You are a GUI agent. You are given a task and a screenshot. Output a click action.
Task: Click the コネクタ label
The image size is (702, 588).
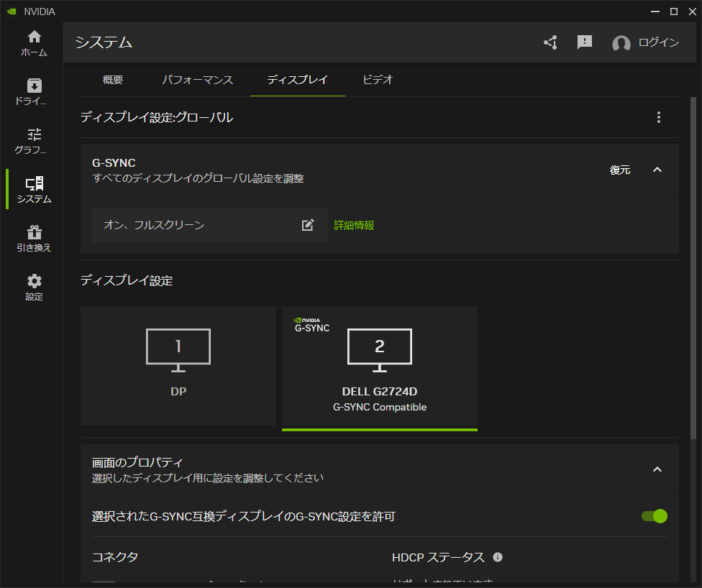pos(114,557)
